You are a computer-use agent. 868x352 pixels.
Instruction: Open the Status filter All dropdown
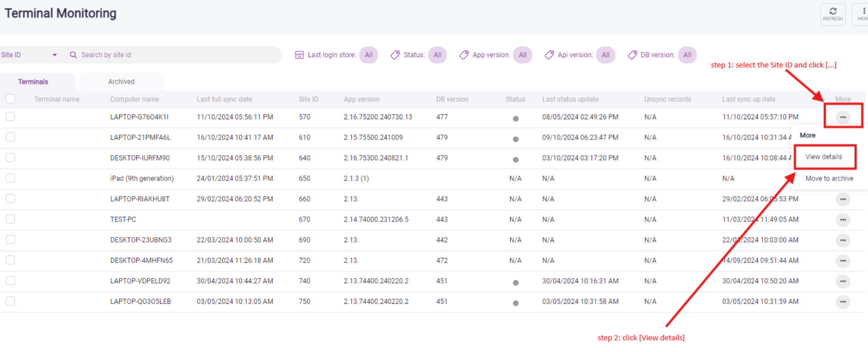coord(437,55)
